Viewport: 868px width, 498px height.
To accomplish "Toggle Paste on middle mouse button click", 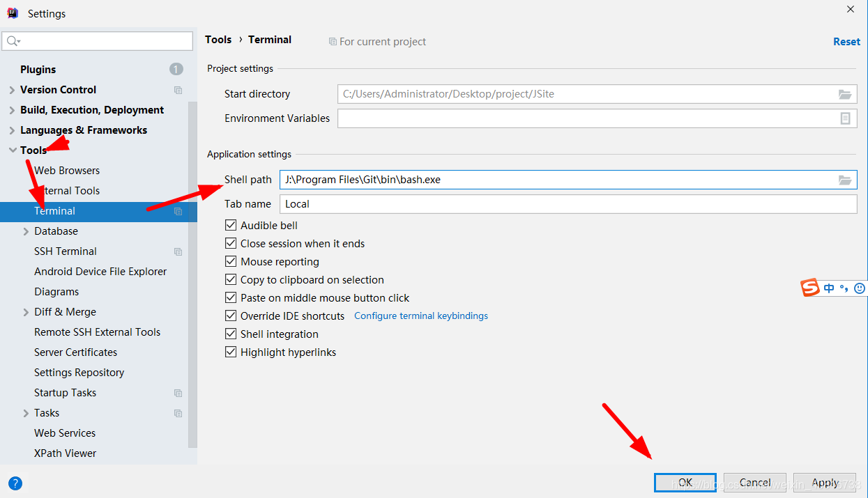I will pos(231,298).
